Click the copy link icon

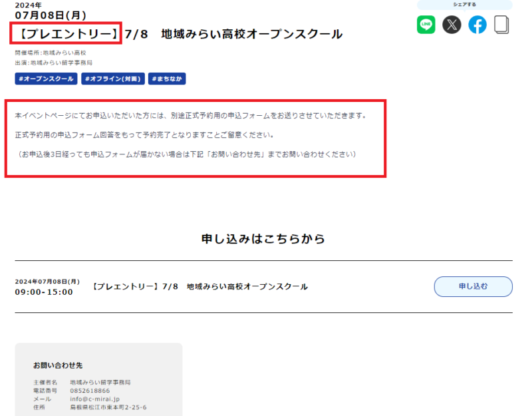click(x=502, y=25)
